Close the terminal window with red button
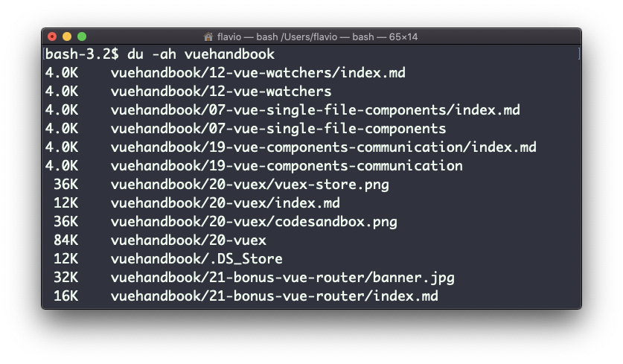Viewport: 623px width, 364px height. tap(52, 36)
